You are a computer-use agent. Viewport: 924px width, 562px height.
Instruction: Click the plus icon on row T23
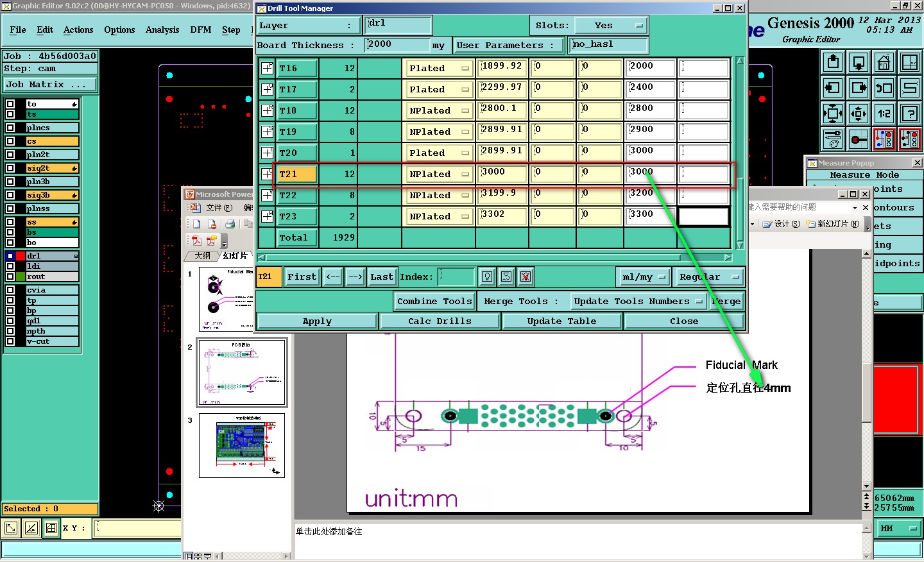tap(267, 216)
